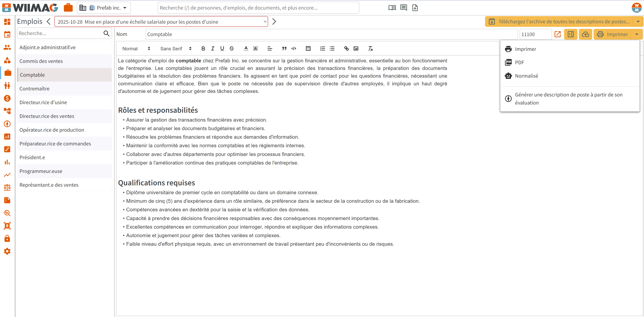
Task: Open the Prefab inc. company selector
Action: [103, 8]
